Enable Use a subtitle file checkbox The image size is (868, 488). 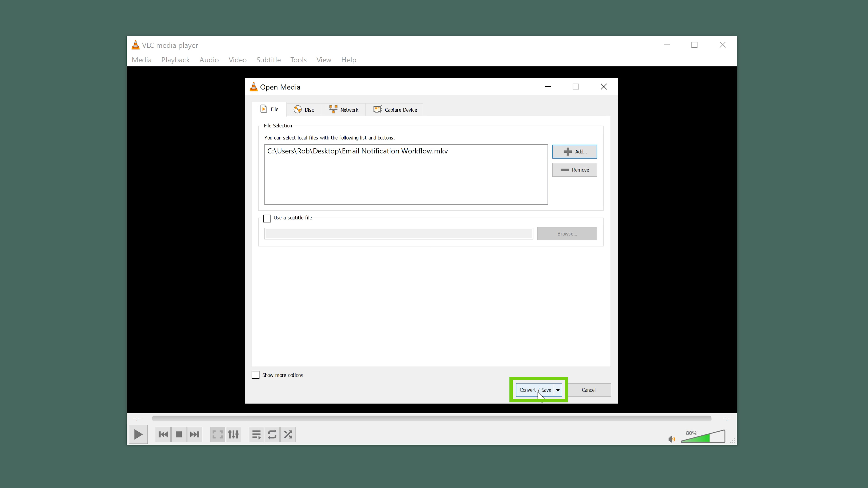267,218
